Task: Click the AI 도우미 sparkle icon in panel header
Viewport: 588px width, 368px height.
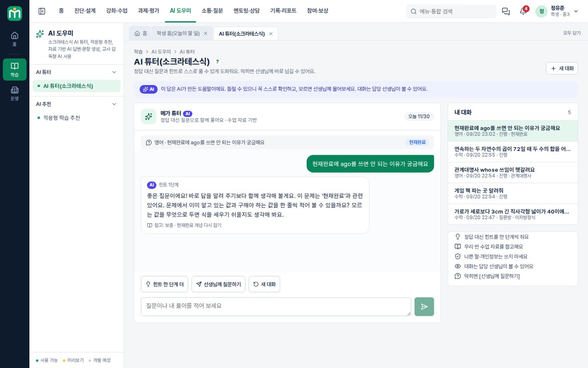Action: pos(40,34)
